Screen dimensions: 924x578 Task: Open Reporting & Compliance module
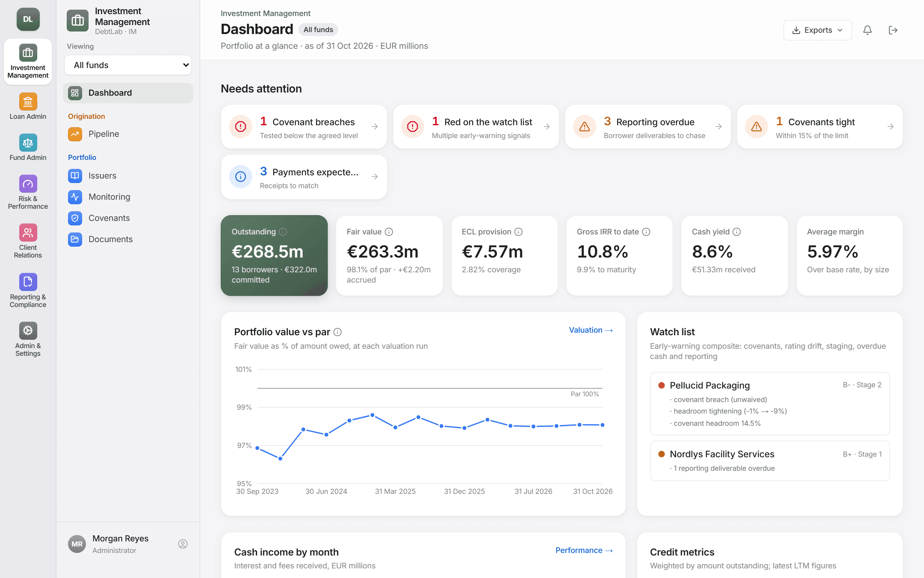click(x=28, y=291)
